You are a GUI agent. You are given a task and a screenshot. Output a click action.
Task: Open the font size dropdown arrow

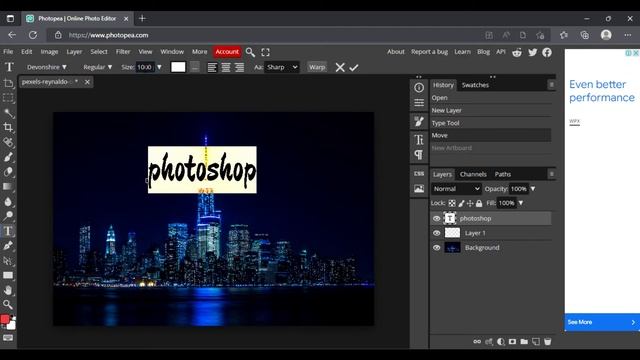[159, 67]
